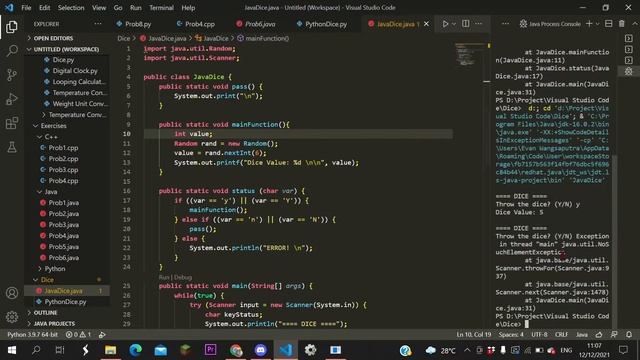Open notifications bell in status bar
640x360 pixels.
629,334
